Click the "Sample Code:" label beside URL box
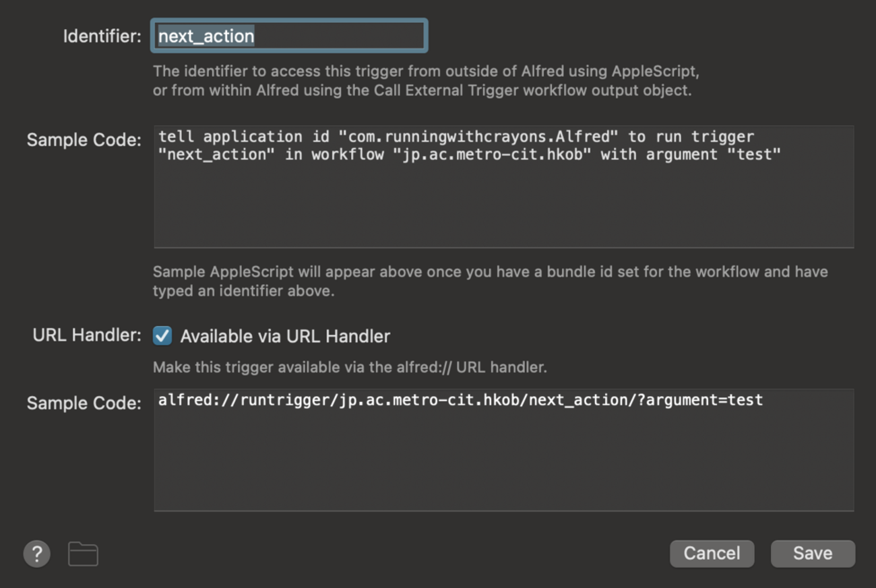The height and width of the screenshot is (588, 876). pos(84,403)
